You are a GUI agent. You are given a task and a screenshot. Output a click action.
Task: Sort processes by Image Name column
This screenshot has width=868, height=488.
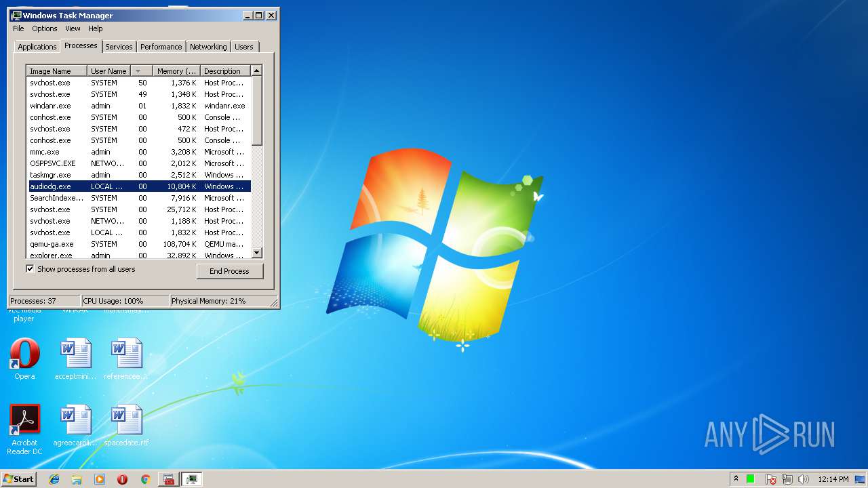(x=57, y=71)
